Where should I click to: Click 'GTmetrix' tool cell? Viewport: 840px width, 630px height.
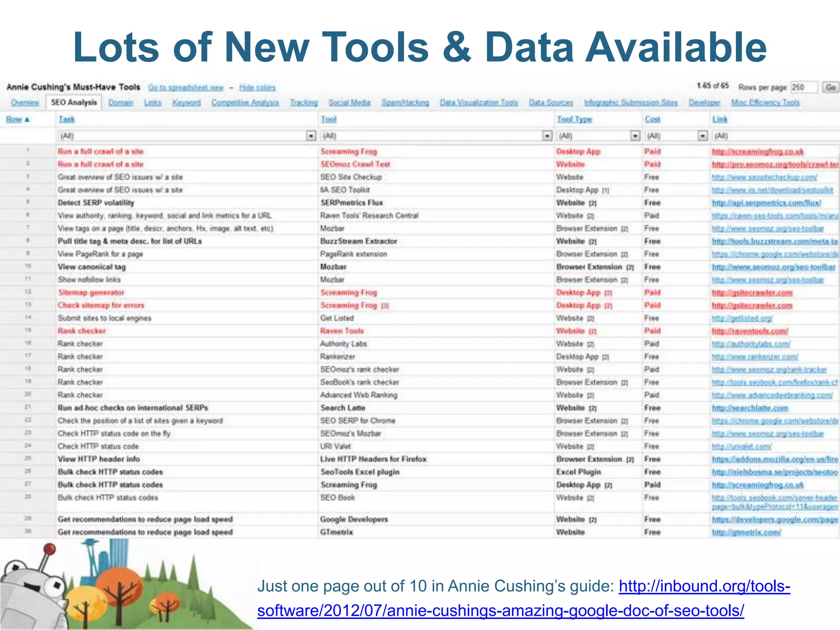pyautogui.click(x=337, y=532)
